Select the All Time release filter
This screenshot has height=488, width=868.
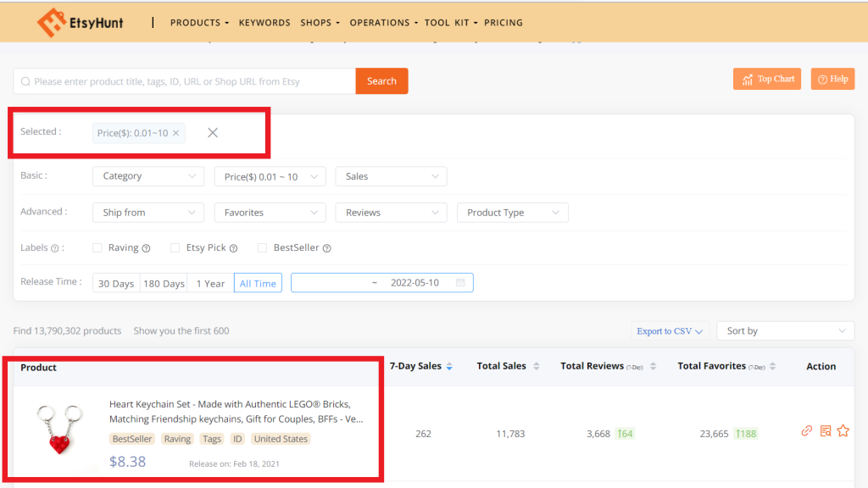tap(258, 283)
